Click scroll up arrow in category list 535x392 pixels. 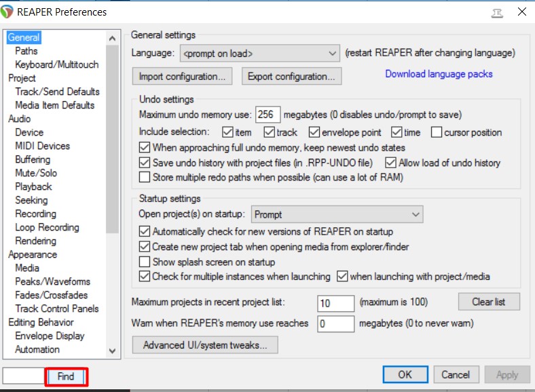point(112,39)
